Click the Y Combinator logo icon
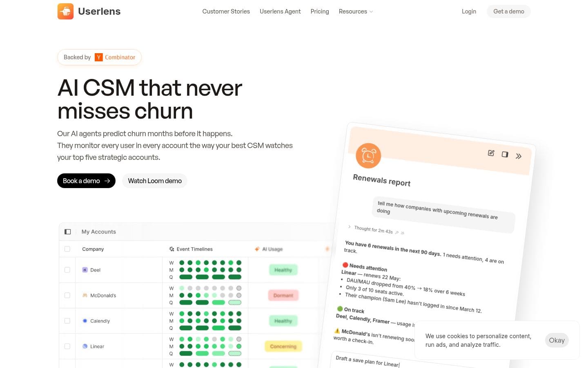 [x=99, y=57]
